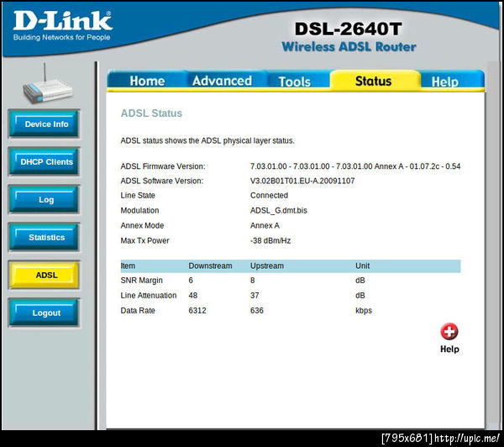Open the Help tab
The image size is (504, 447).
point(445,82)
